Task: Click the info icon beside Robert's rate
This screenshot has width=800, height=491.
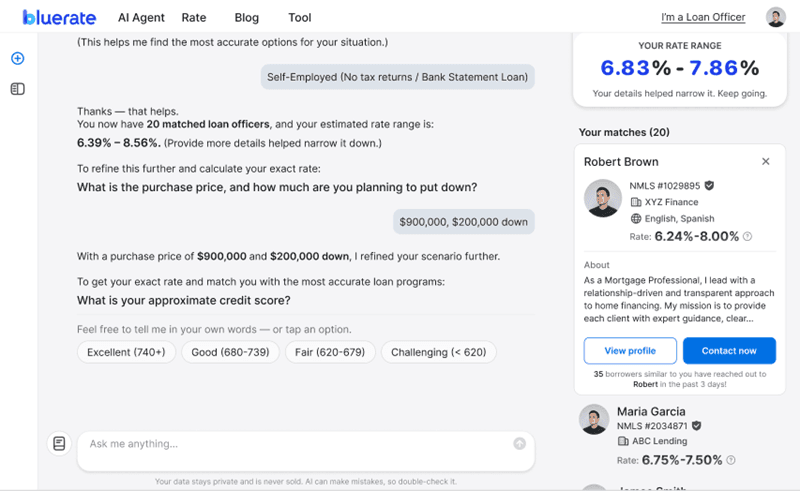Action: tap(747, 236)
